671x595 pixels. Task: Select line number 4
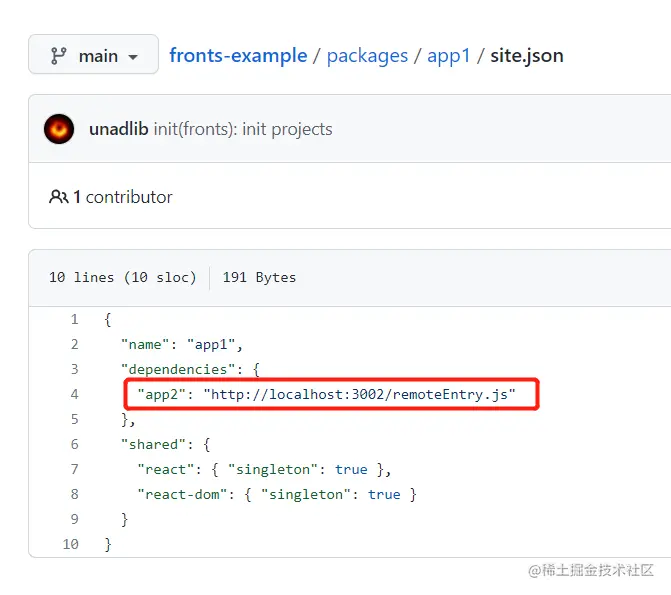[74, 394]
